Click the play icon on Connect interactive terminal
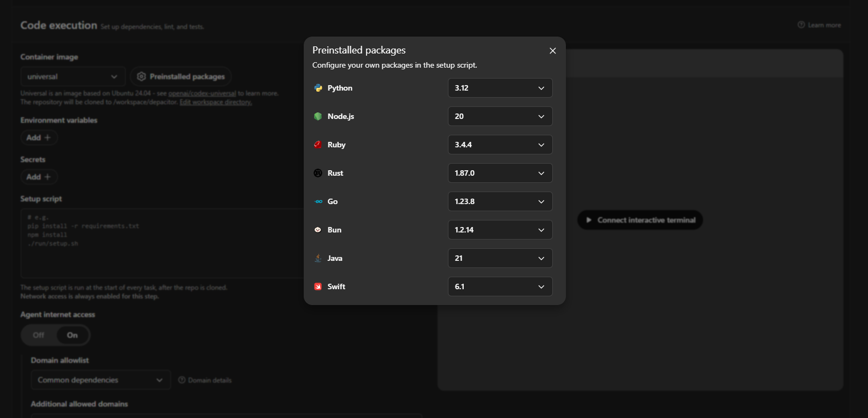Image resolution: width=868 pixels, height=418 pixels. pos(589,220)
